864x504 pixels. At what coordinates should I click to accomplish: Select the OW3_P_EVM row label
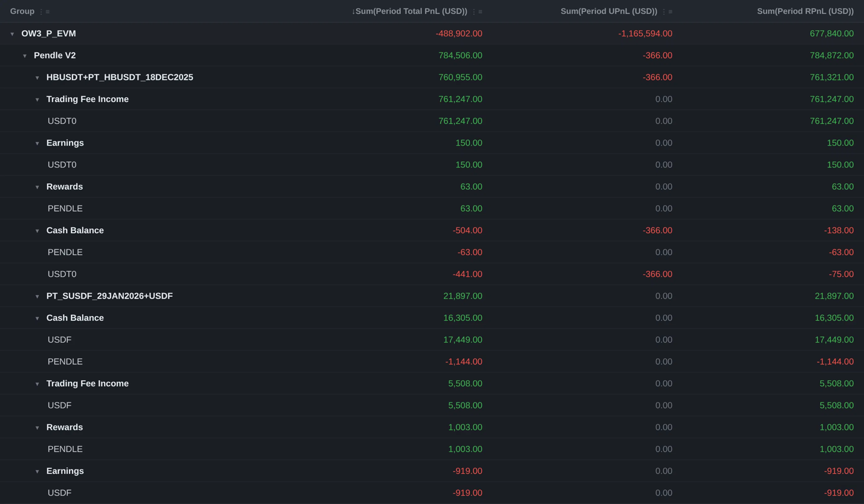48,34
